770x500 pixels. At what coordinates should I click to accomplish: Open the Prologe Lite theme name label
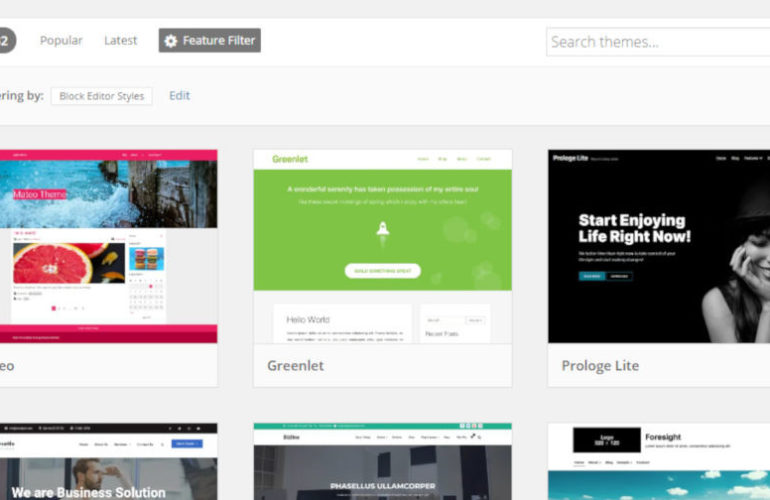coord(600,366)
